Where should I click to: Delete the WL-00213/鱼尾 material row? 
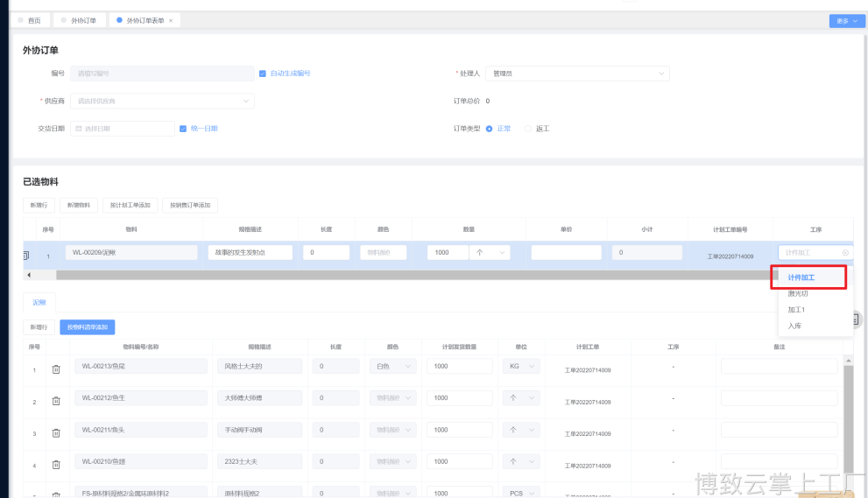(56, 369)
